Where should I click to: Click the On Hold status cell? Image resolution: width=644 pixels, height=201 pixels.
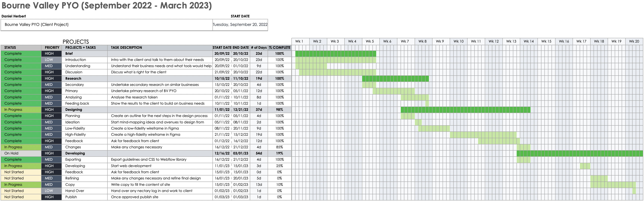coord(21,153)
